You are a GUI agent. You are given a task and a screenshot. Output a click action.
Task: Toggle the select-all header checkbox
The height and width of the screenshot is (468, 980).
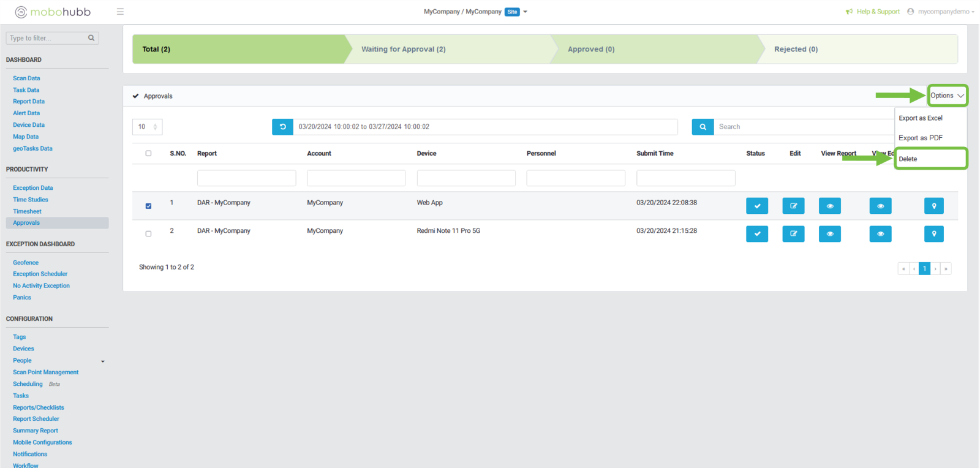[x=148, y=154]
